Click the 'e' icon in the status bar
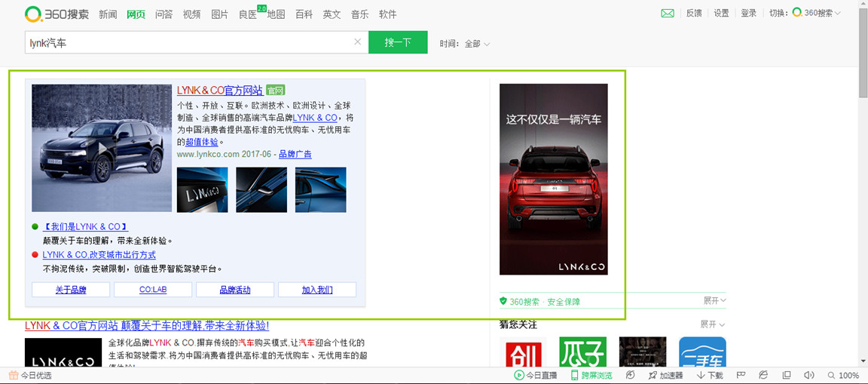This screenshot has height=384, width=868. click(x=763, y=375)
